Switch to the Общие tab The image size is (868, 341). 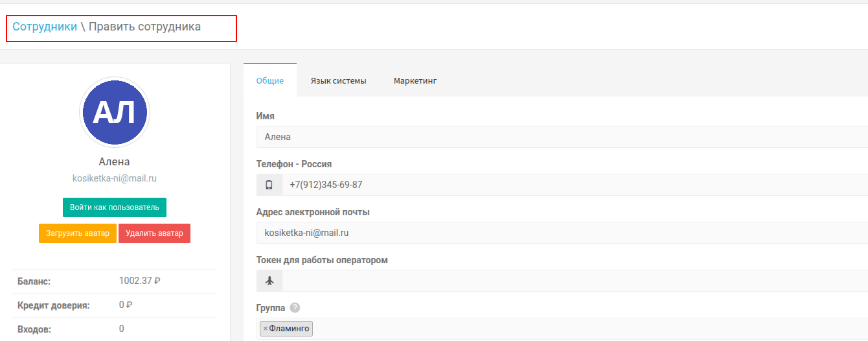point(270,81)
